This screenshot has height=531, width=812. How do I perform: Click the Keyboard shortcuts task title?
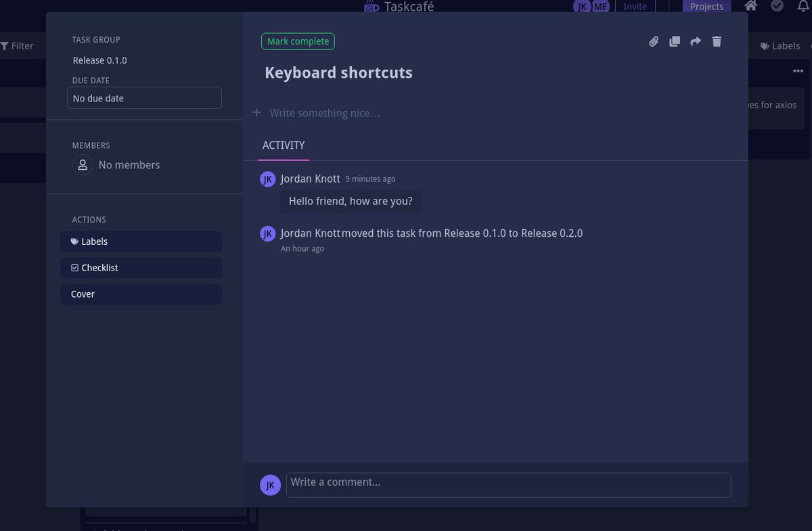pyautogui.click(x=338, y=73)
